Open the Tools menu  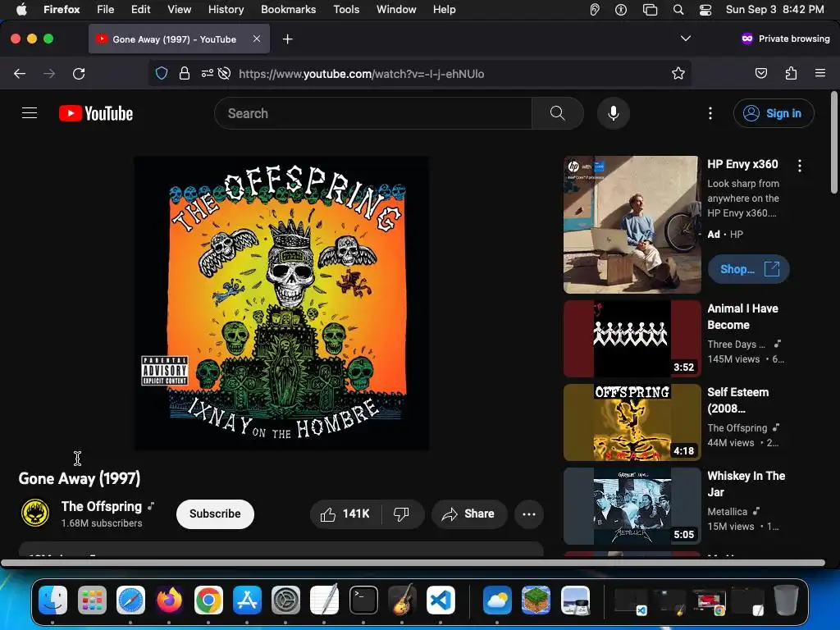(346, 10)
